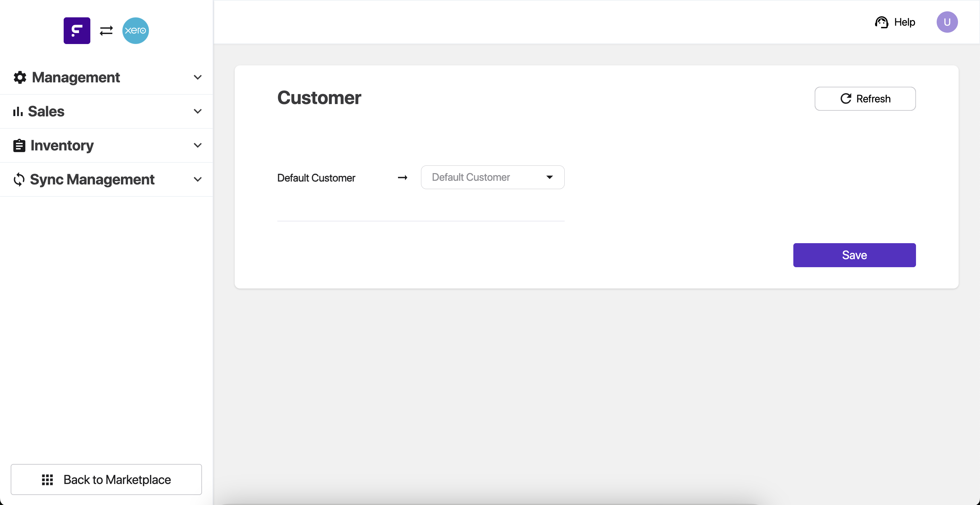Expand the Sales section chevron

click(197, 111)
